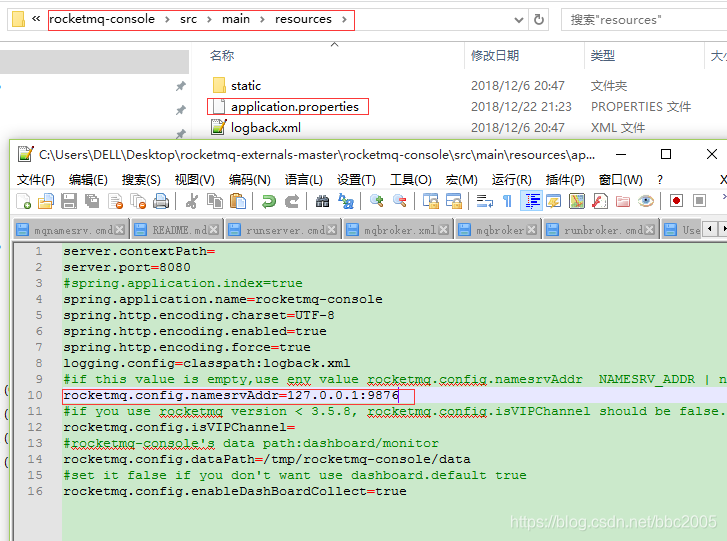Click the main breadcrumb in address bar
The width and height of the screenshot is (727, 541).
pyautogui.click(x=236, y=19)
